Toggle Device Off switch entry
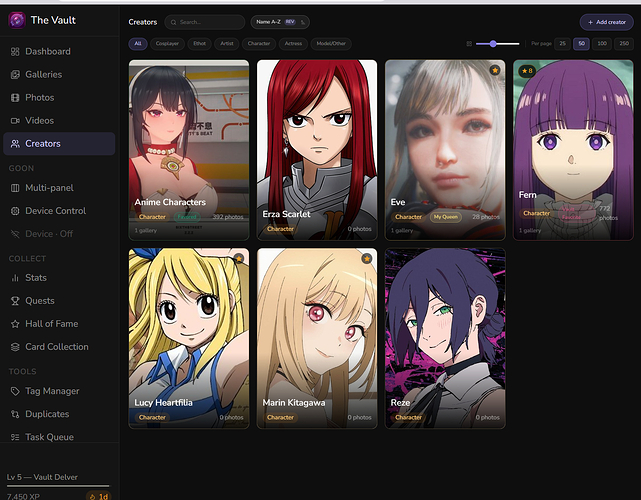Image resolution: width=641 pixels, height=500 pixels. click(59, 234)
